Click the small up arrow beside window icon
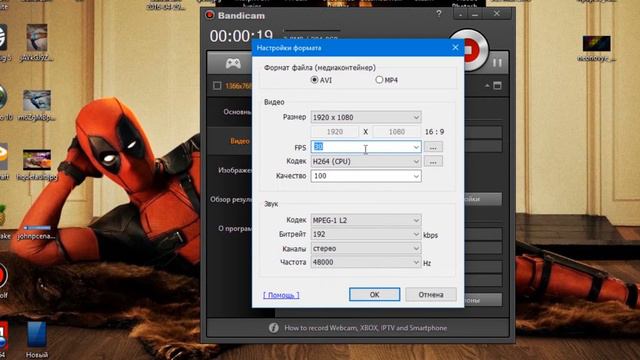The width and height of the screenshot is (640, 360). (487, 86)
